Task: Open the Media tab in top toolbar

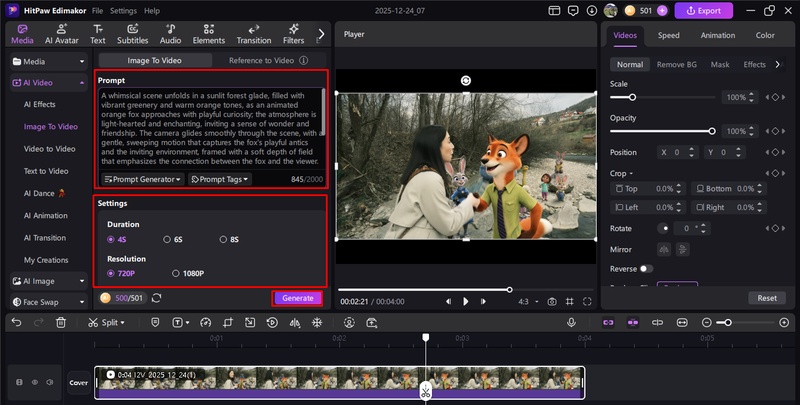Action: click(22, 34)
